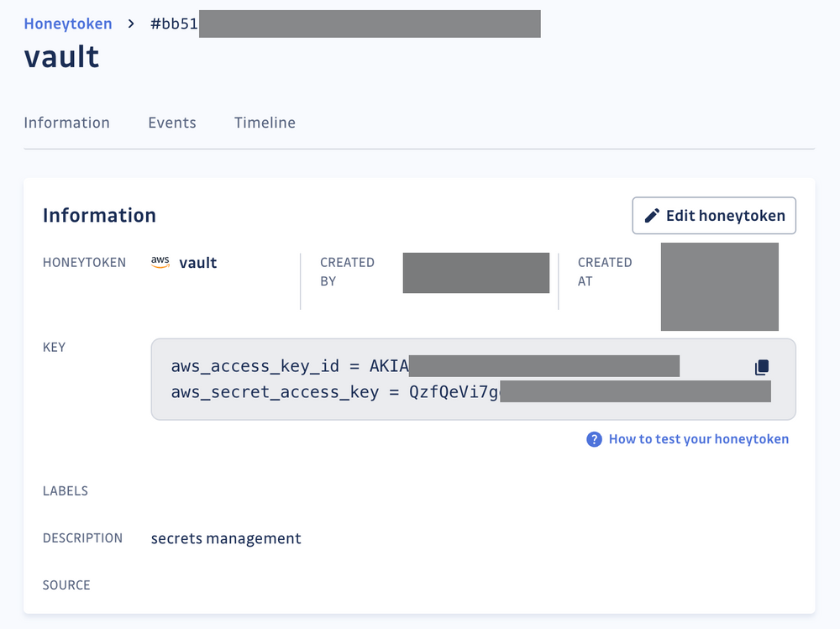Image resolution: width=840 pixels, height=629 pixels.
Task: Click the secrets management description text
Action: click(225, 538)
